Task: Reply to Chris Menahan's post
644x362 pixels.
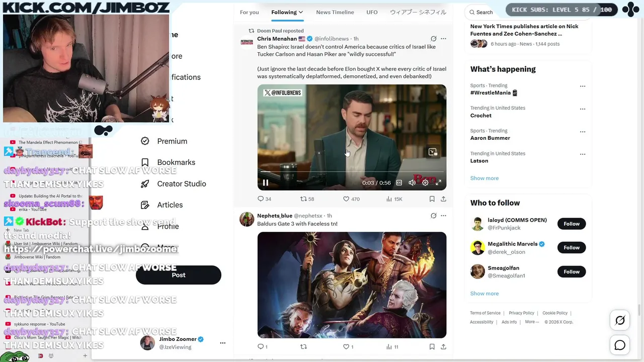Action: coord(264,199)
